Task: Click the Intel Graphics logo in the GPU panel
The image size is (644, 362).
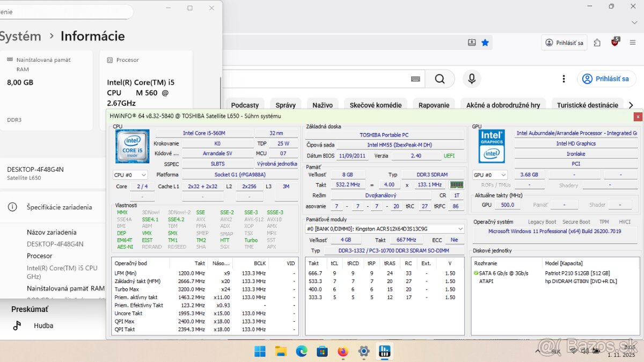Action: pyautogui.click(x=492, y=146)
